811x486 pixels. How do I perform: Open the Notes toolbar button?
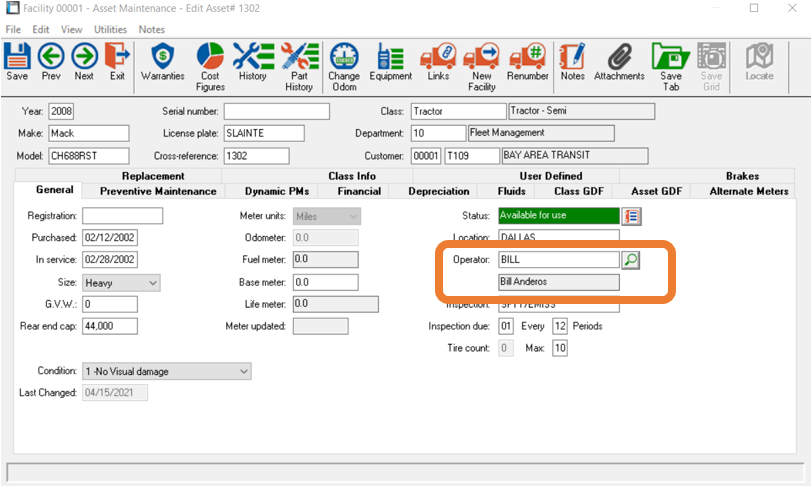[x=572, y=60]
